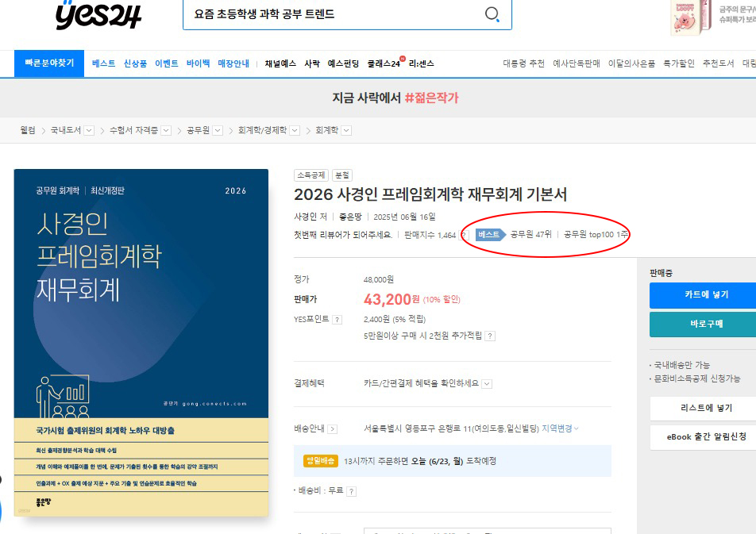Viewport: 756px width, 534px height.
Task: Click the 공무원 47위 ranking link
Action: (x=530, y=235)
